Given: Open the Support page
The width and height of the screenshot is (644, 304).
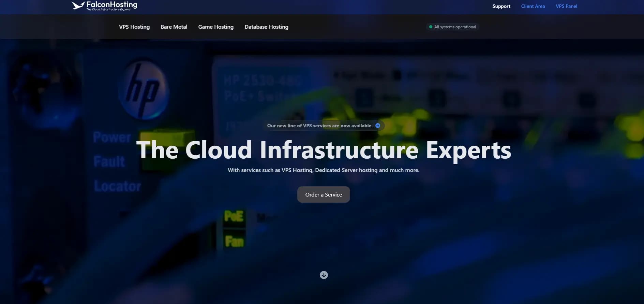Looking at the screenshot, I should 501,6.
